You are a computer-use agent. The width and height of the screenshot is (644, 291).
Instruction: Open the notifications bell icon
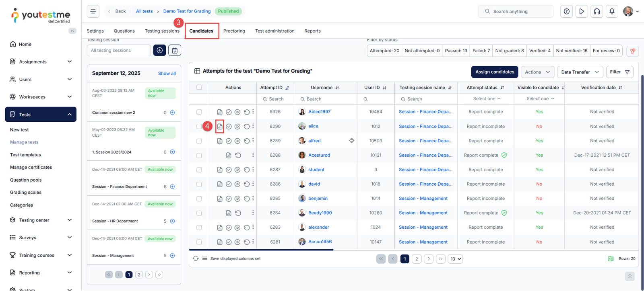[x=612, y=12]
